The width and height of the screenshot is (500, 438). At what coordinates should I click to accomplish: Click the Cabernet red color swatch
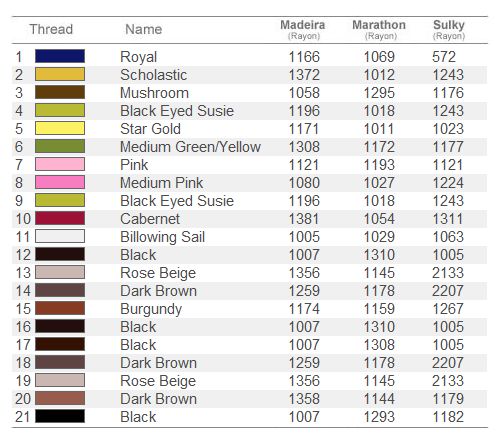pos(60,218)
